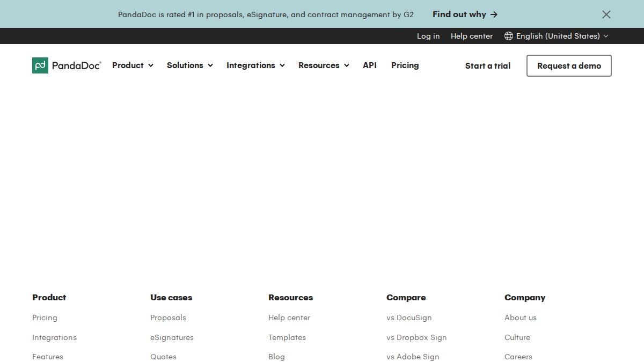Open the English (United States) language dropdown
This screenshot has height=362, width=644.
pos(557,36)
